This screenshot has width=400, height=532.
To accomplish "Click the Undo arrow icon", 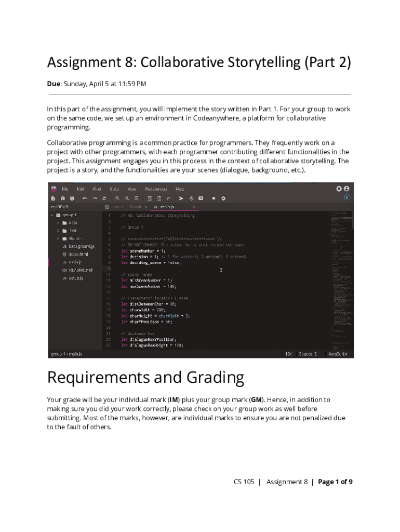I will point(85,198).
